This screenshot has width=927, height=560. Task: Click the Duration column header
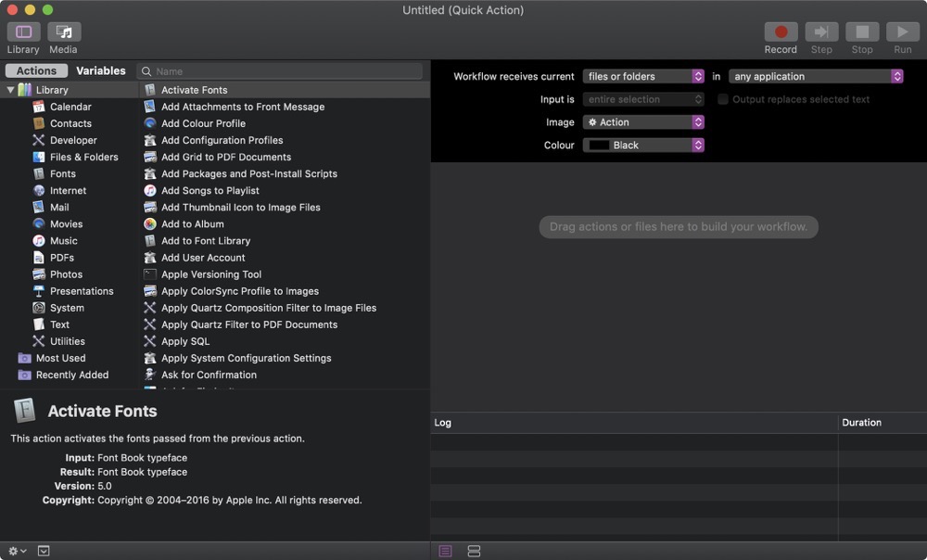tap(883, 423)
